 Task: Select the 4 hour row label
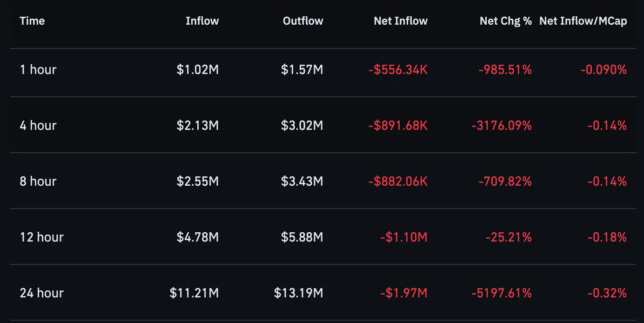(x=38, y=126)
